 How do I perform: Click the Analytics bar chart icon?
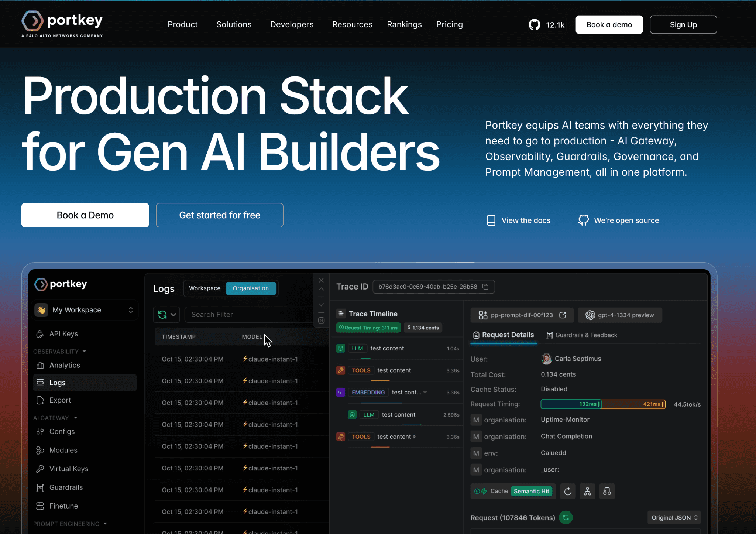click(40, 365)
